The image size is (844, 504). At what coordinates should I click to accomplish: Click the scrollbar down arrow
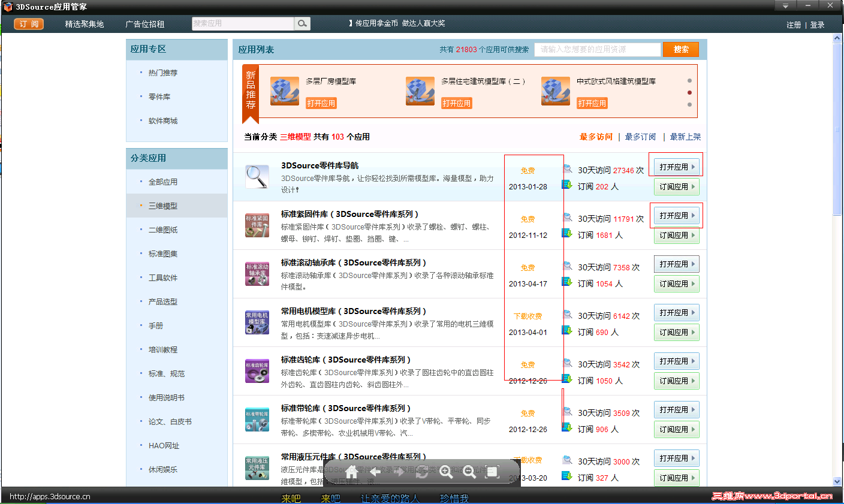point(837,481)
